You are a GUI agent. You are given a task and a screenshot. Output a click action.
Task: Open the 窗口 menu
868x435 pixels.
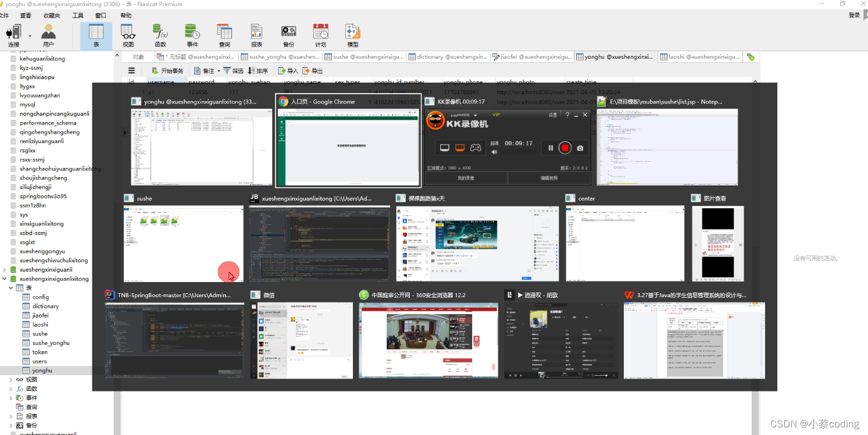[101, 16]
